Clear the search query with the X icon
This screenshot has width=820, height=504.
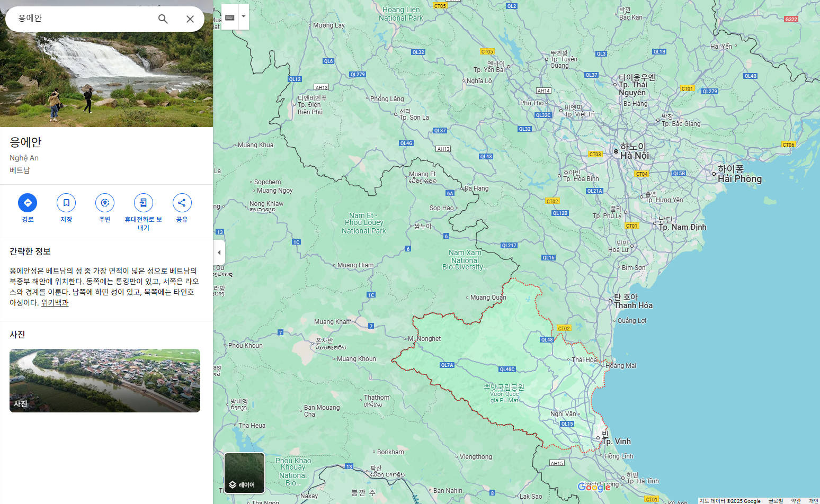(x=190, y=19)
